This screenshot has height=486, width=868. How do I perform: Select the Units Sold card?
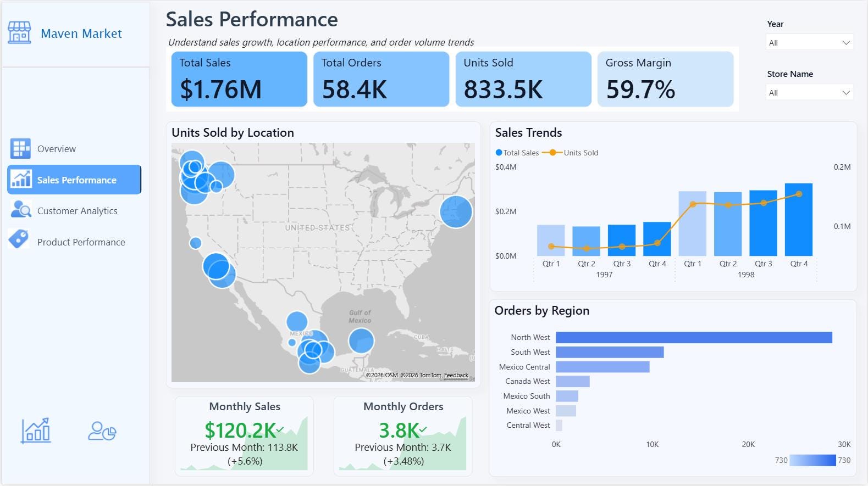click(523, 79)
